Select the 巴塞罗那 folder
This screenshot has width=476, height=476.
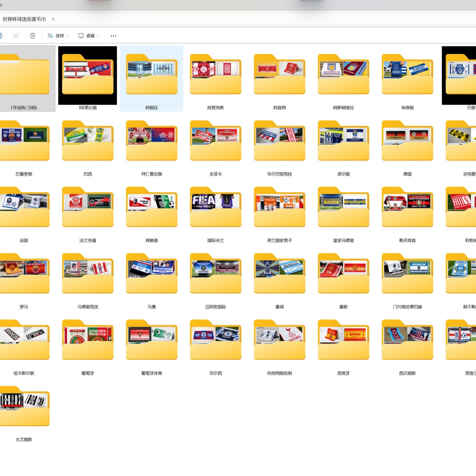24,140
